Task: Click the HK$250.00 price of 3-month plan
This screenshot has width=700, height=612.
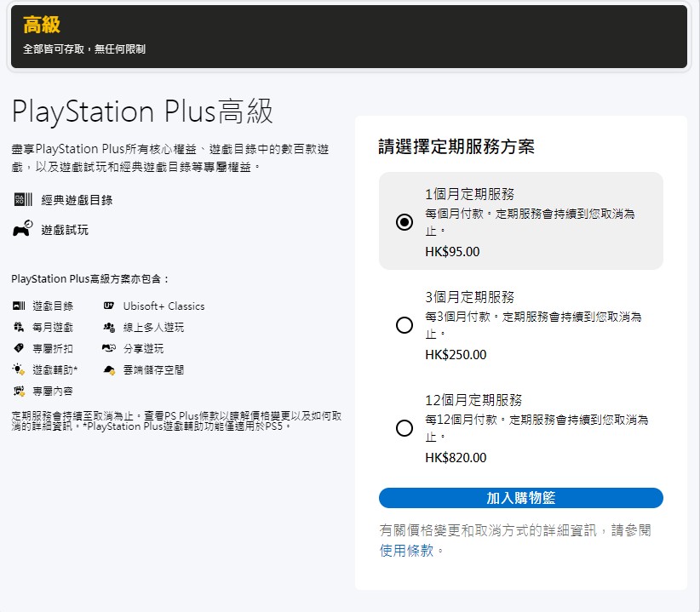Action: point(456,355)
